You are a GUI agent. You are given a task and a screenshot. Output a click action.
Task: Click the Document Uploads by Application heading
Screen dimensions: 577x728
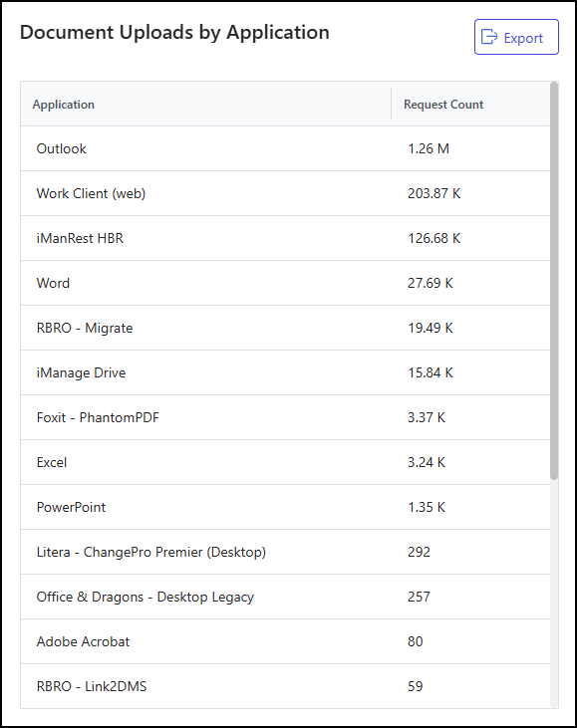[x=174, y=33]
